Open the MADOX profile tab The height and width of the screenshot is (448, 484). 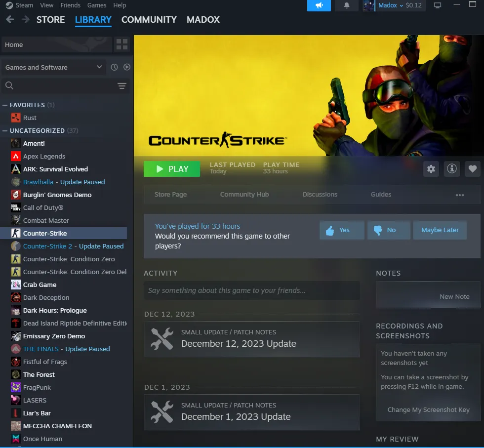(203, 19)
